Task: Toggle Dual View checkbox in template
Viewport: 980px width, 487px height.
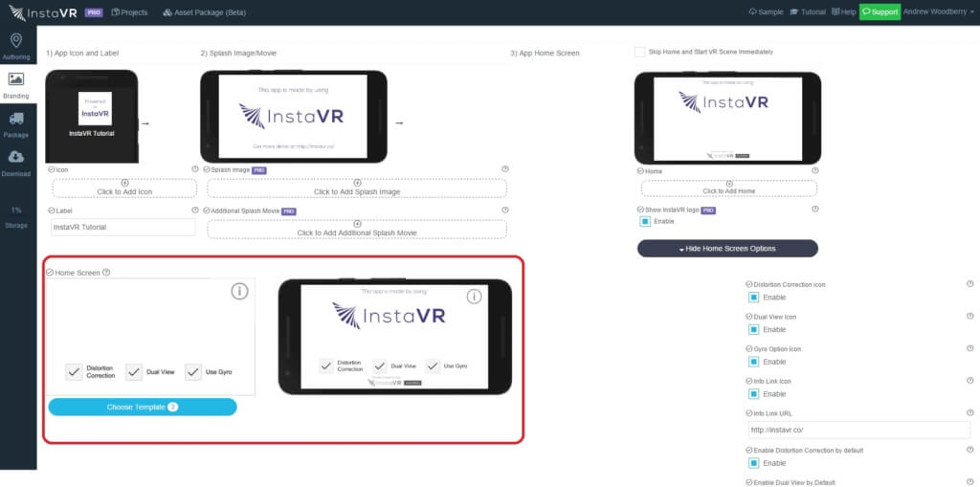Action: click(134, 372)
